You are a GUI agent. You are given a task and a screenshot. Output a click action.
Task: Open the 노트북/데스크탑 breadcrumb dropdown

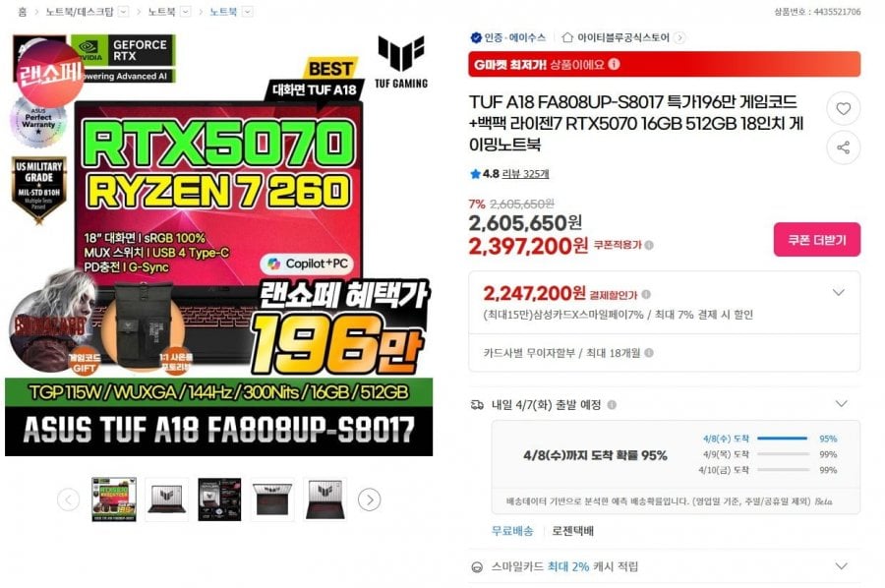[124, 11]
